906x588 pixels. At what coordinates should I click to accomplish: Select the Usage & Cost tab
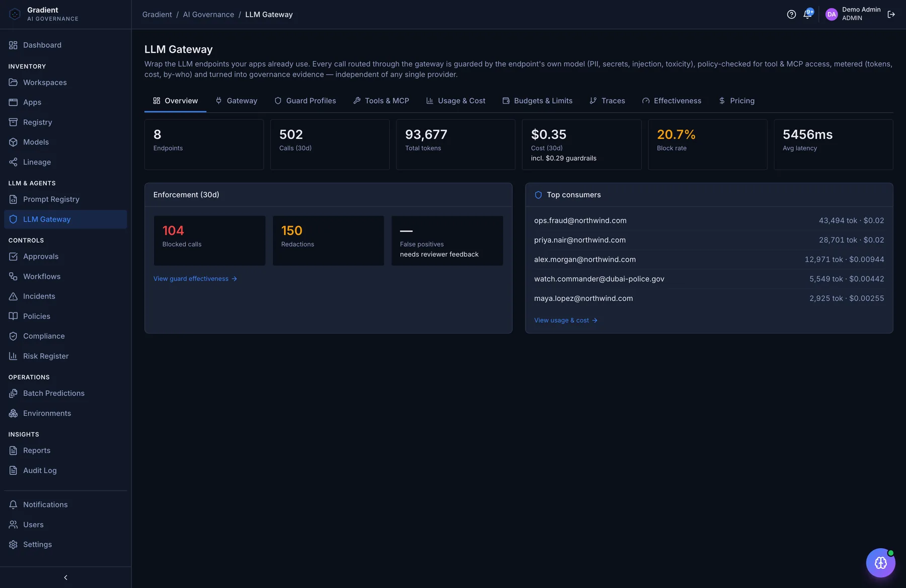pos(456,101)
